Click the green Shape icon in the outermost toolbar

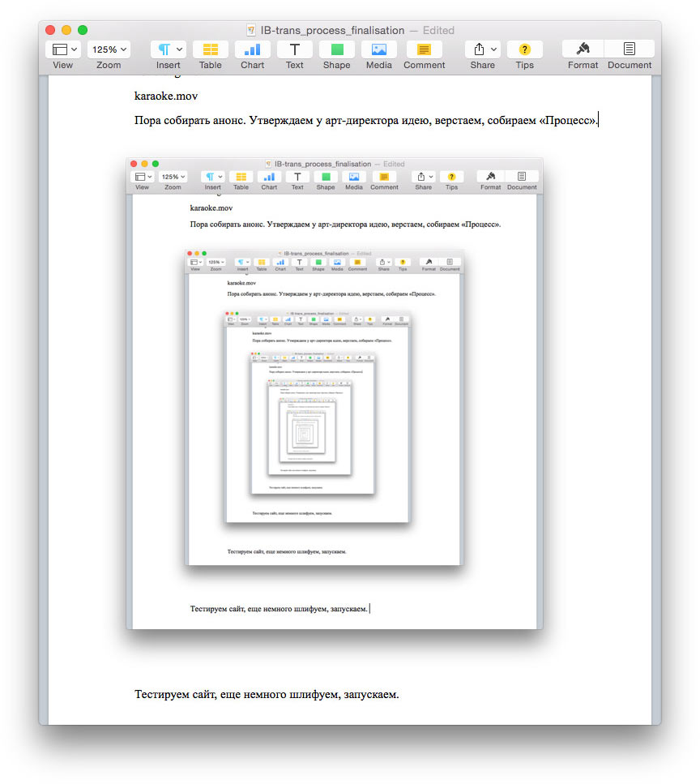tap(337, 49)
